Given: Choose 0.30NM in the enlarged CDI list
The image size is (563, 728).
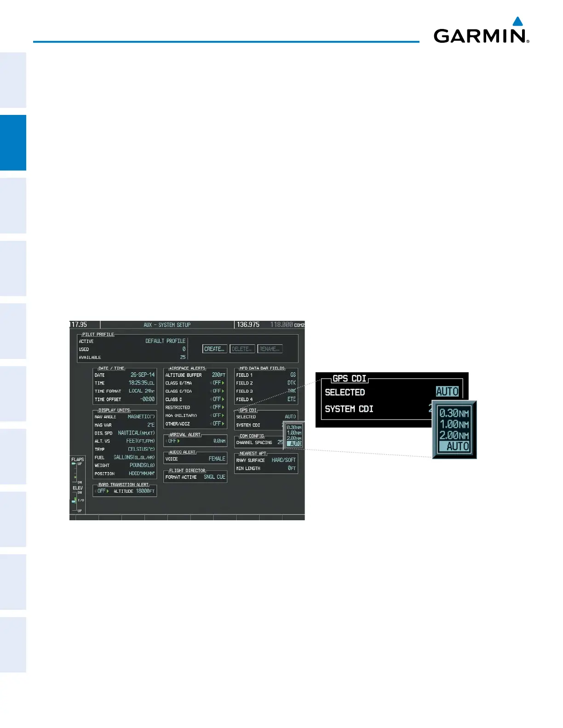Looking at the screenshot, I should pos(454,413).
